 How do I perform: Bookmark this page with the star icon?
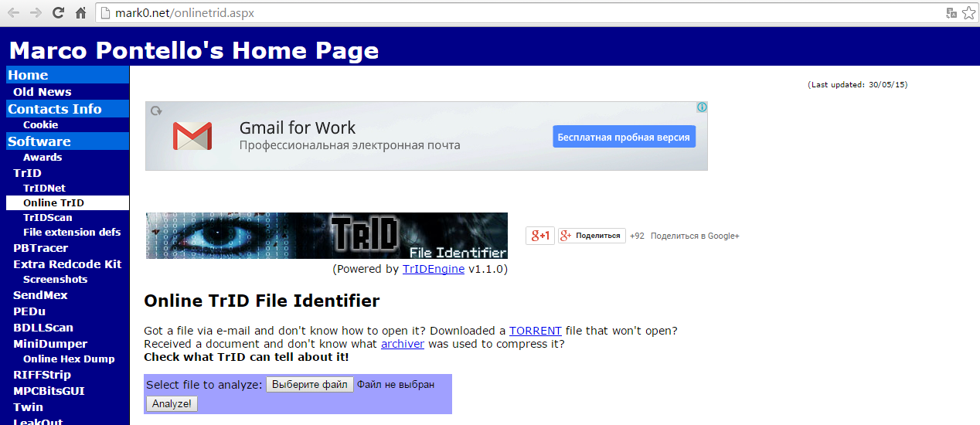[x=968, y=13]
